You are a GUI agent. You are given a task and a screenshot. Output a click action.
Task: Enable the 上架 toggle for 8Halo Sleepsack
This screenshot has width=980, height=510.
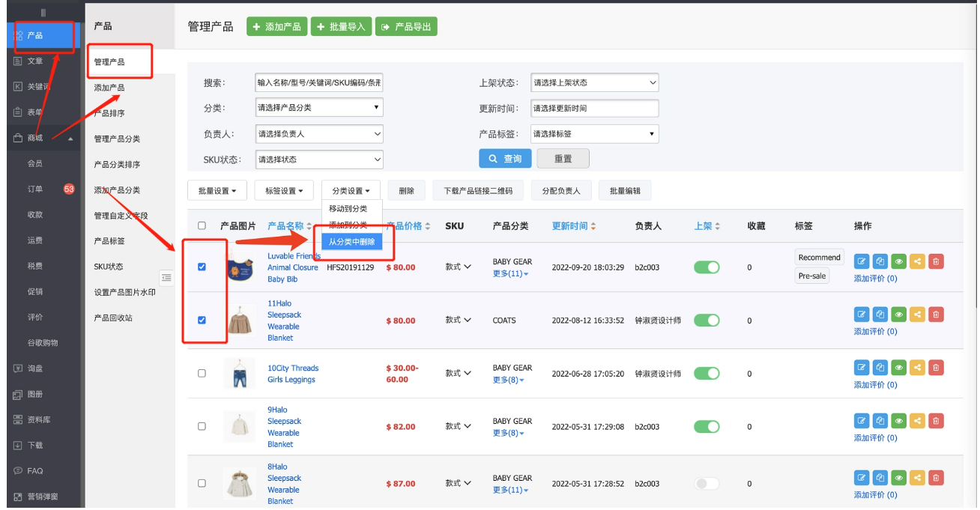click(x=706, y=484)
